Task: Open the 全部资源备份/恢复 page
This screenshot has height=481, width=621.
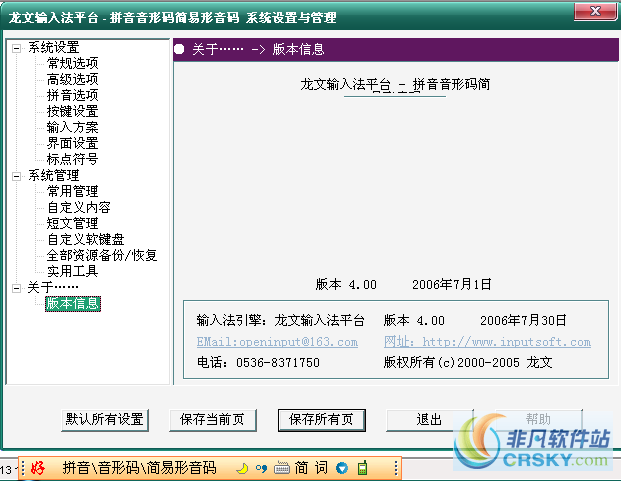Action: point(102,255)
